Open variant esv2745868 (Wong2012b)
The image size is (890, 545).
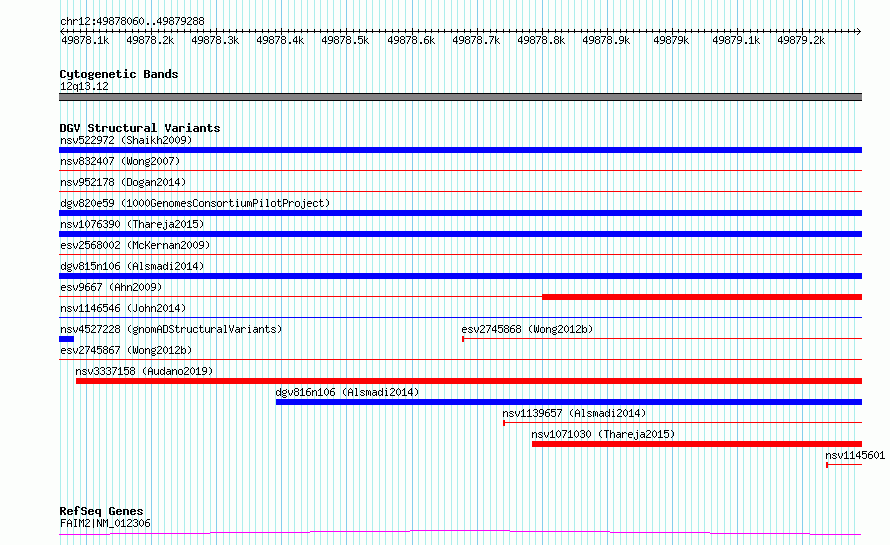pyautogui.click(x=527, y=329)
